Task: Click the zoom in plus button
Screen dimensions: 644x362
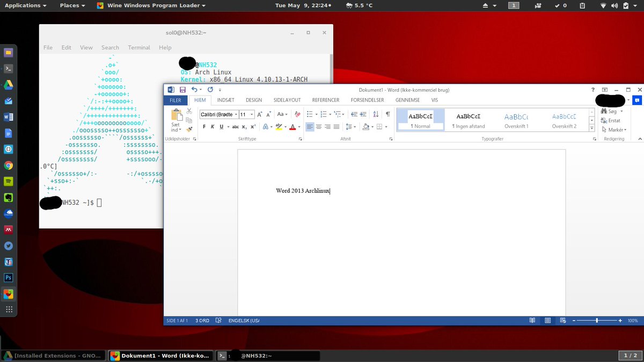Action: (620, 321)
